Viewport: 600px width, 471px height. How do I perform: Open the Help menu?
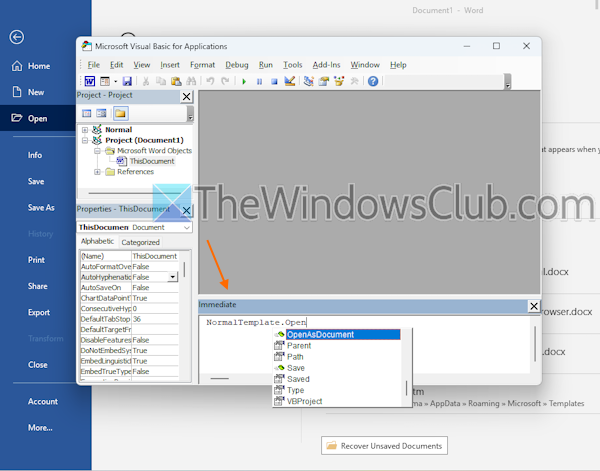tap(398, 65)
